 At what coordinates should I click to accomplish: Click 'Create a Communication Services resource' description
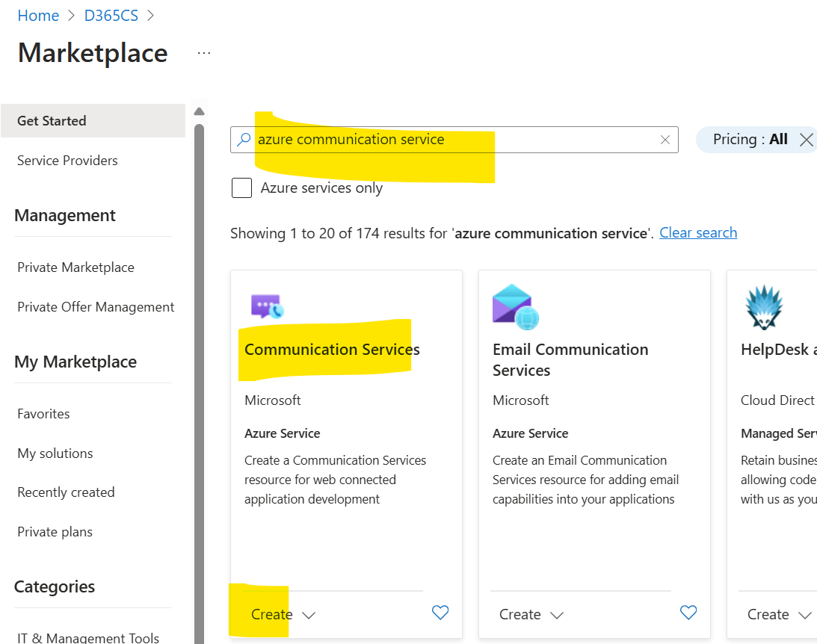[x=335, y=480]
